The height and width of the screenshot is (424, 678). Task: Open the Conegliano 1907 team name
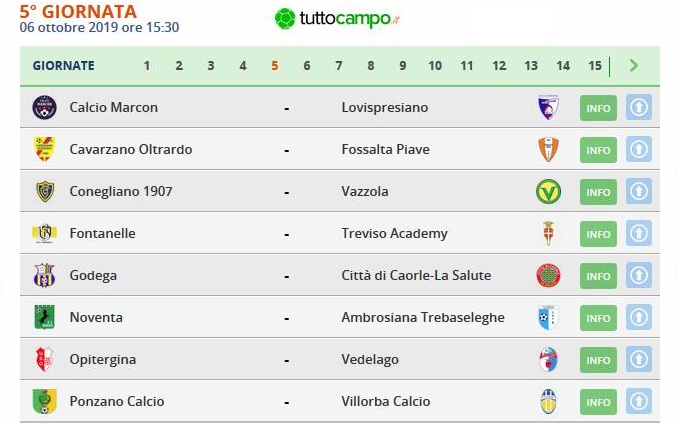(x=121, y=191)
